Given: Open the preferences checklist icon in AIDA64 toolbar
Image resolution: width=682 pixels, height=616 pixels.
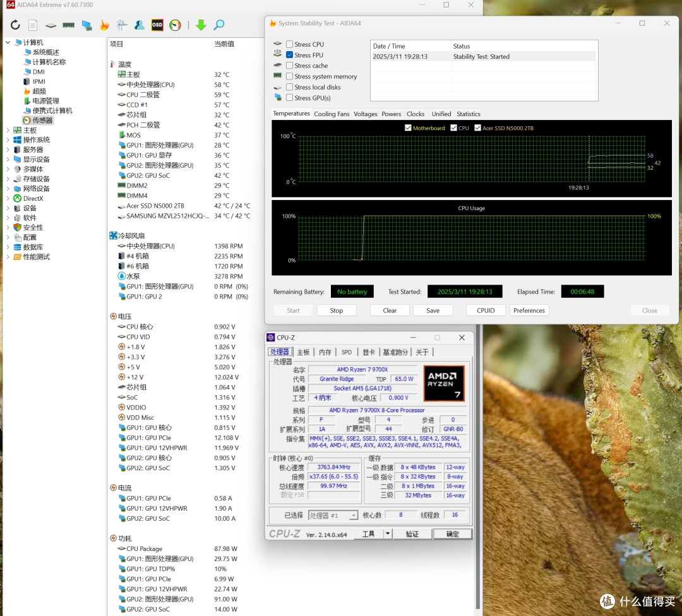Looking at the screenshot, I should pyautogui.click(x=123, y=25).
